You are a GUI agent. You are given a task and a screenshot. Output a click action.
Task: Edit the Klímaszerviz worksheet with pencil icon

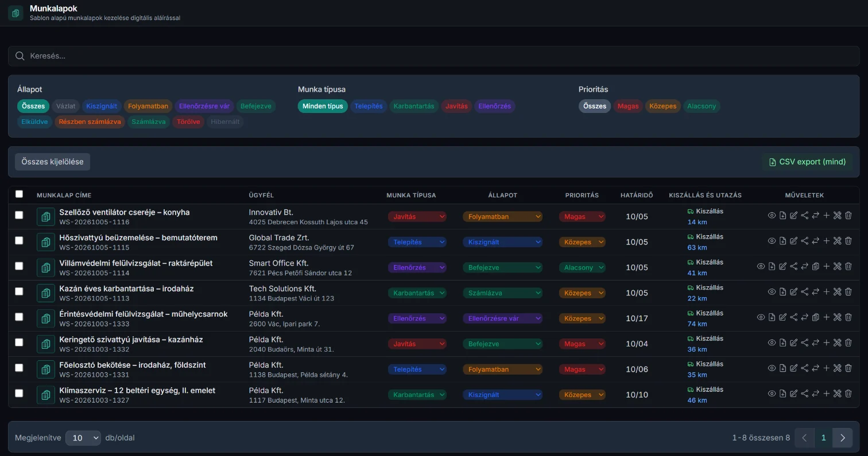[793, 393]
